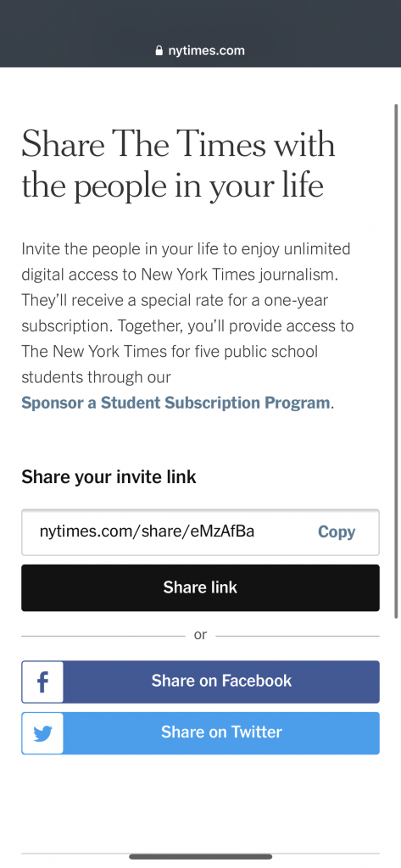
Task: Tap the 'Share on Twitter' label text
Action: click(221, 732)
